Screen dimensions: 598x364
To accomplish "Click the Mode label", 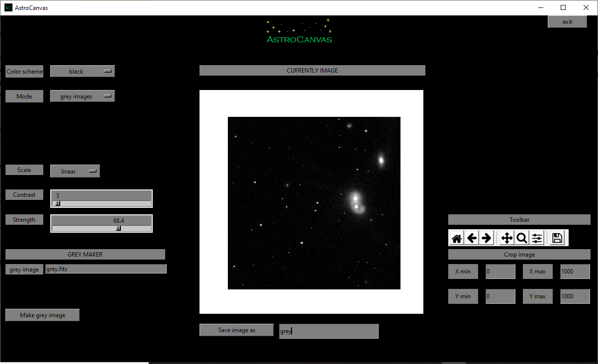I will pos(24,96).
